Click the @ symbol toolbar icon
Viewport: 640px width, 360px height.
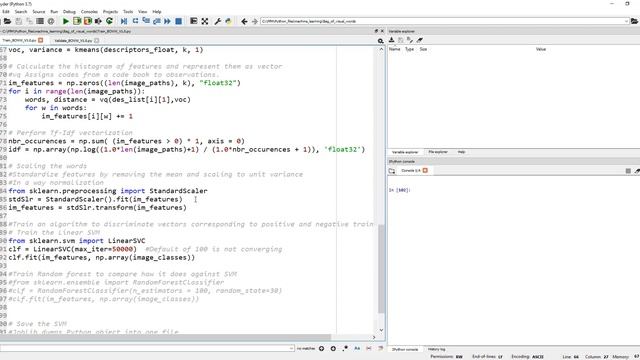pyautogui.click(x=51, y=21)
